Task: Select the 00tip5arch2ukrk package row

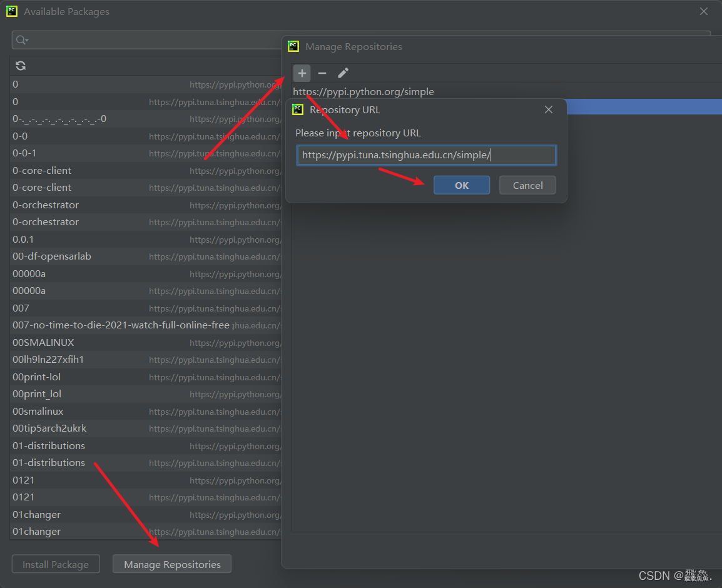Action: point(146,428)
